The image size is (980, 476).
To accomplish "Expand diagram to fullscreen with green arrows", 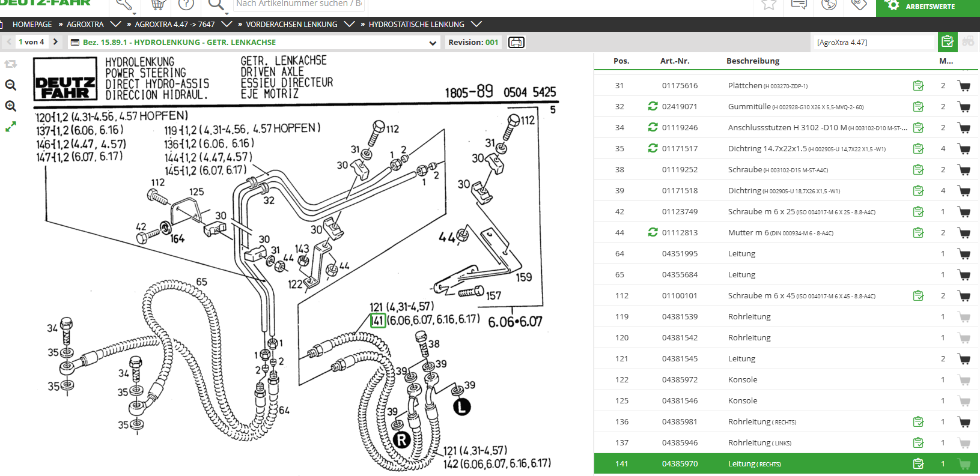I will pyautogui.click(x=10, y=127).
